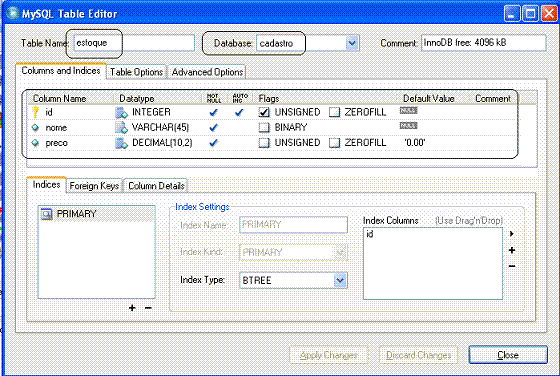Click the arrow icon beside Index Columns list
Screen dimensions: 560x376
click(512, 234)
